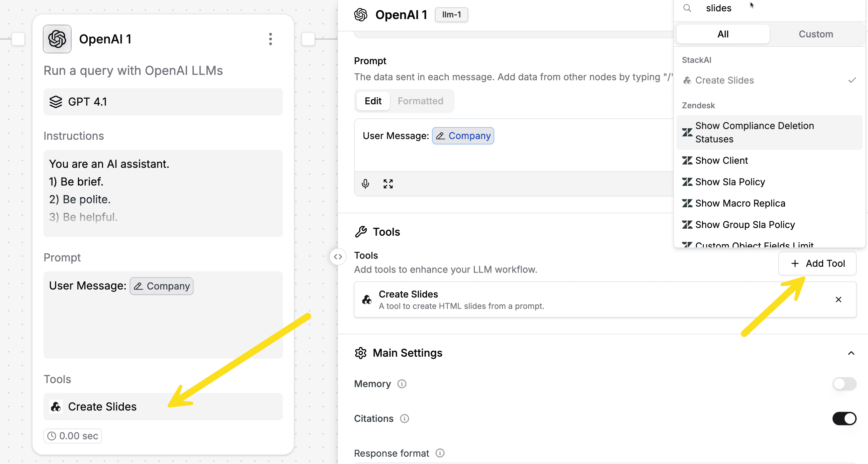Viewport: 868px width, 464px height.
Task: Click the OpenAI logo on the node card
Action: [57, 39]
